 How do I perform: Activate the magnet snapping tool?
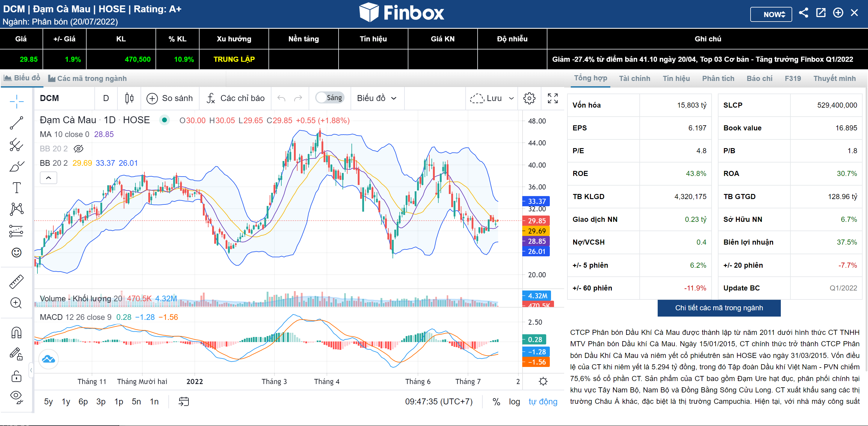[16, 333]
